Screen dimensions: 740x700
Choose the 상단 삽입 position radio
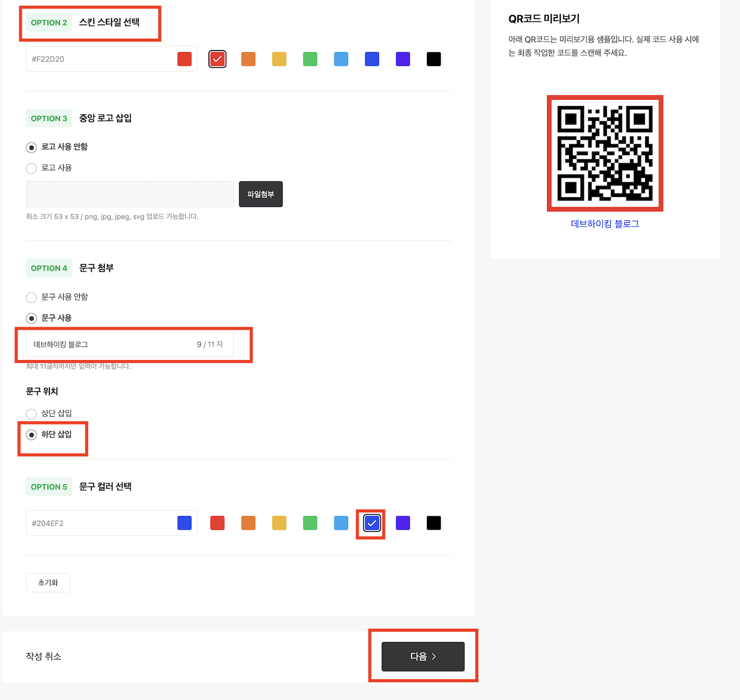[31, 414]
